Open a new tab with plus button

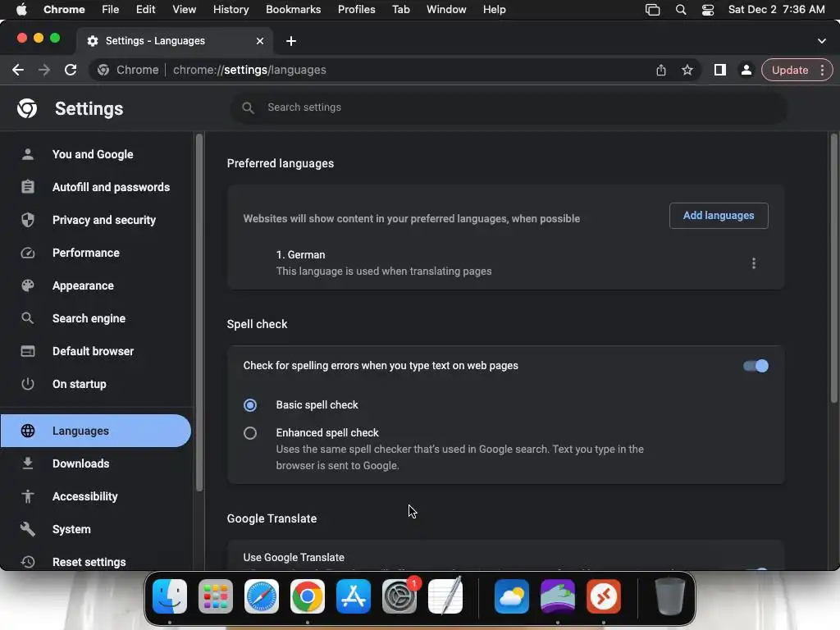[291, 41]
